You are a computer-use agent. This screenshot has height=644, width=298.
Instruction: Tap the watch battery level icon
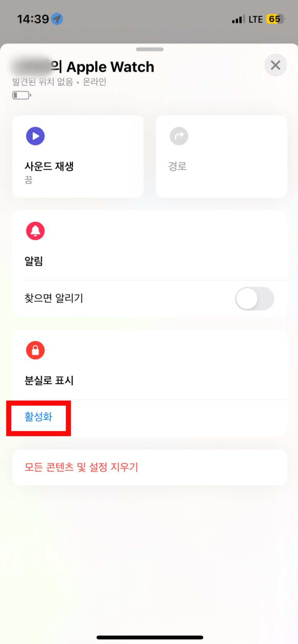pos(22,95)
